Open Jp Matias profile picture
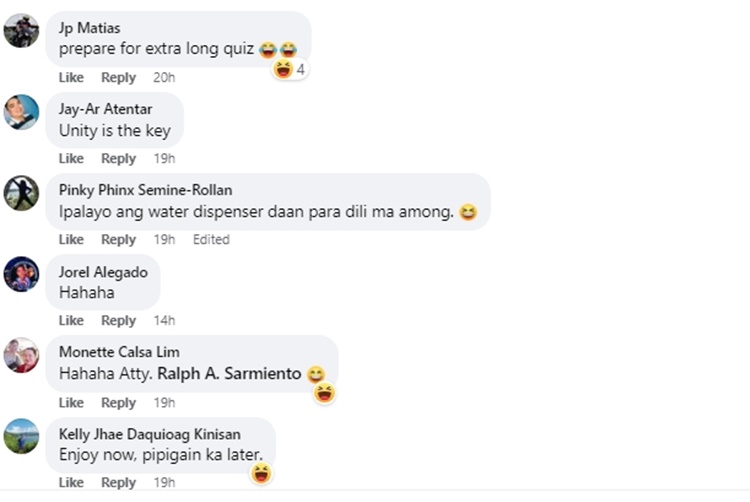 [x=21, y=30]
